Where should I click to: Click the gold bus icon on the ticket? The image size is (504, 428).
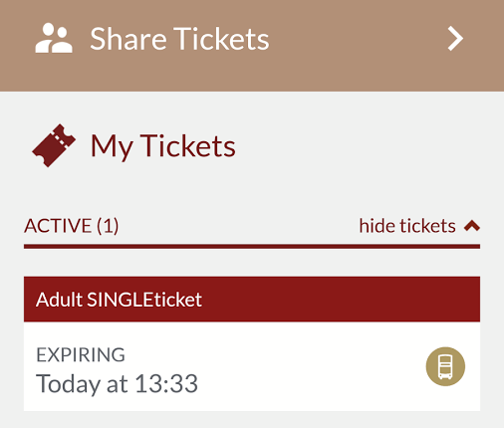445,366
